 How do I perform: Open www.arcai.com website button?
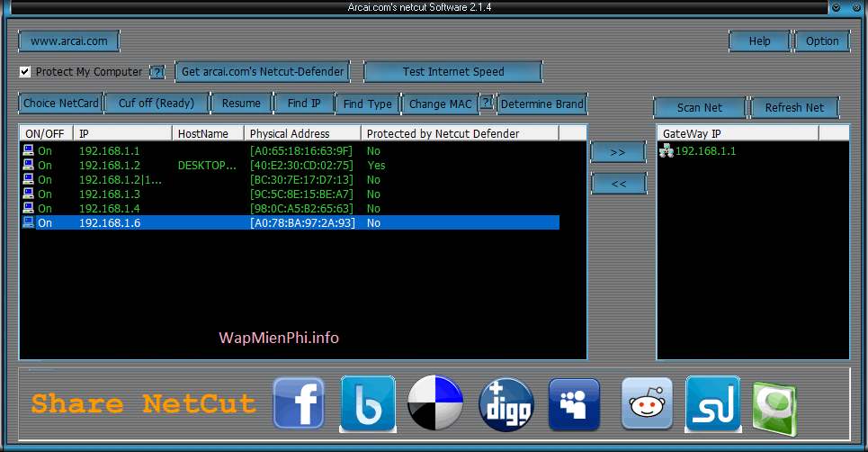pyautogui.click(x=69, y=41)
